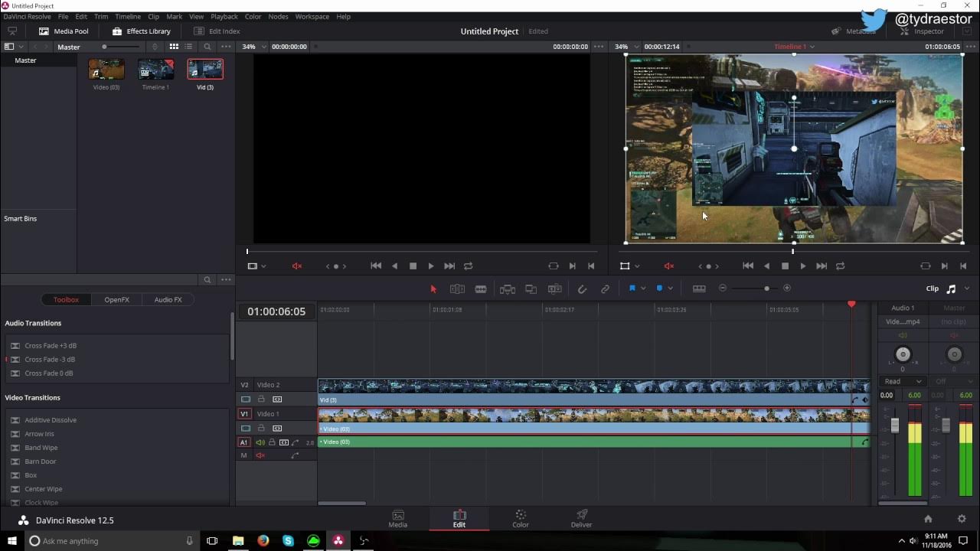
Task: Switch to list view in media pool
Action: point(189,47)
